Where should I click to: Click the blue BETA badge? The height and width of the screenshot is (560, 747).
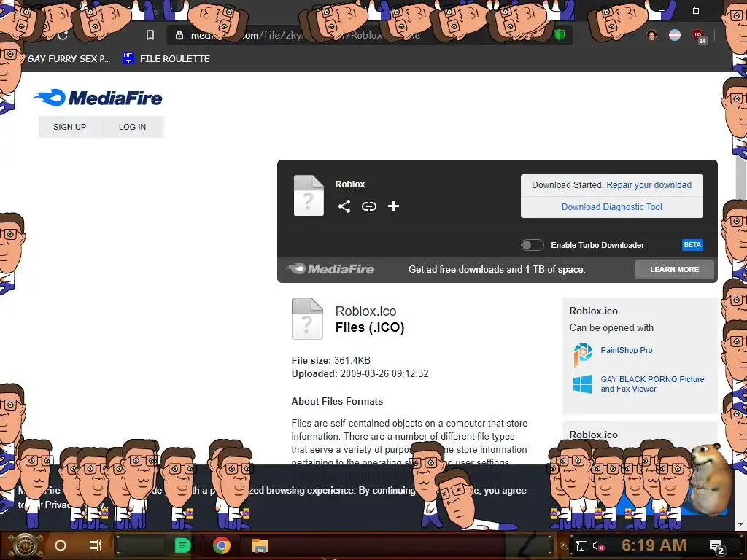(x=692, y=245)
